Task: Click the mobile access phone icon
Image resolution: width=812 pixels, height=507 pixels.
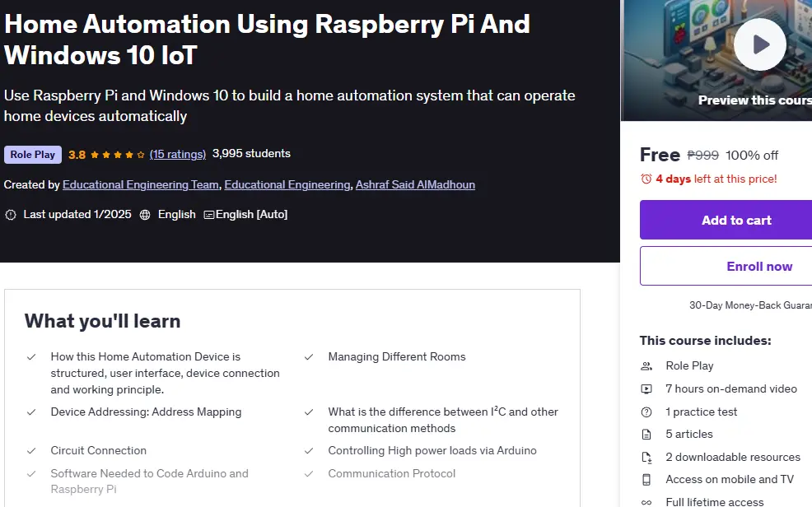Action: coord(646,480)
